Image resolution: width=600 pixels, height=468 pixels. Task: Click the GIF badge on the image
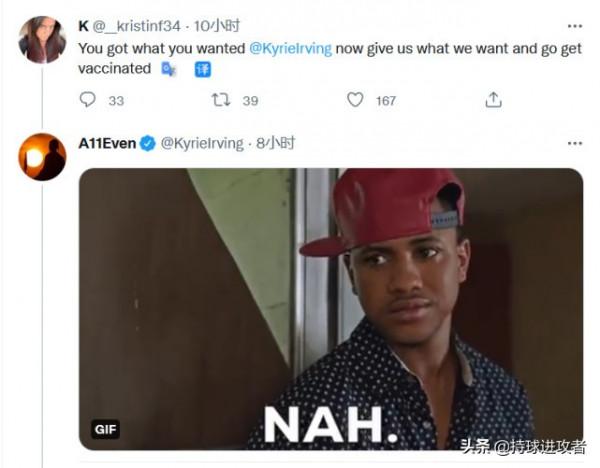click(x=106, y=429)
